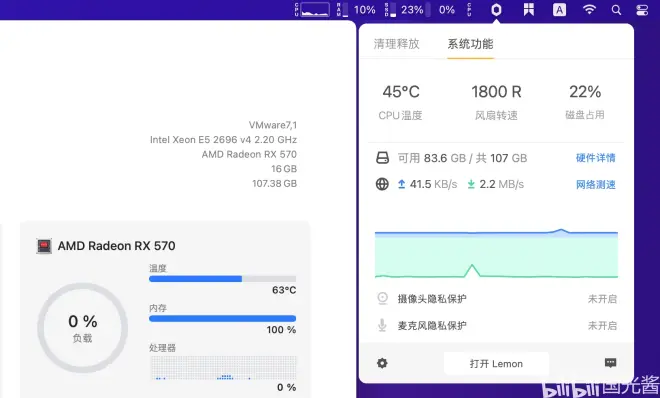Open Control Center in menu bar
The image size is (660, 398).
(642, 10)
